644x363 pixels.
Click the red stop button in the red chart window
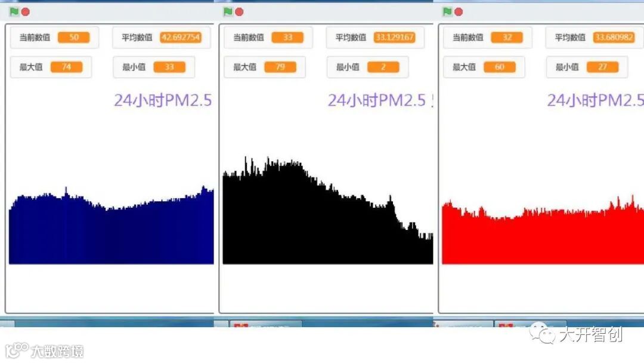tap(459, 12)
